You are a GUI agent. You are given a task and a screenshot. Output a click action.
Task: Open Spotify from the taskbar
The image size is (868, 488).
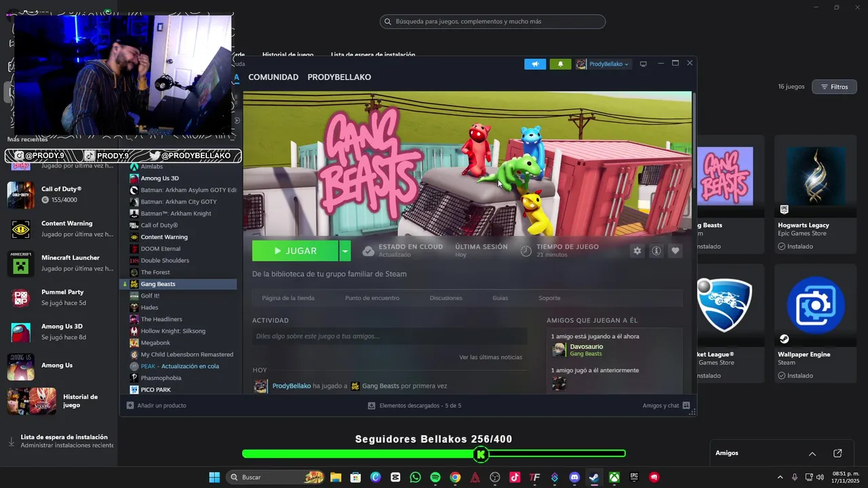[435, 477]
